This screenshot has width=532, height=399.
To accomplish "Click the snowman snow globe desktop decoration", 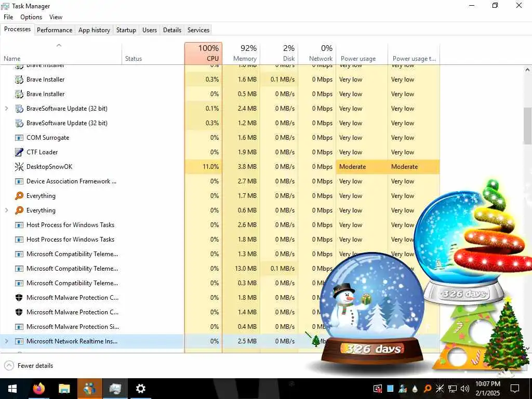I will tap(372, 310).
